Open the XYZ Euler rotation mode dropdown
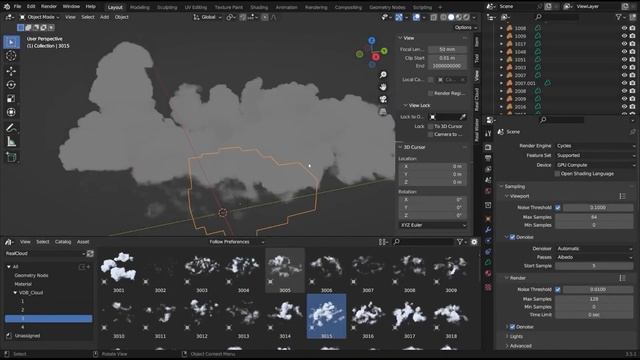This screenshot has height=360, width=640. coord(433,225)
